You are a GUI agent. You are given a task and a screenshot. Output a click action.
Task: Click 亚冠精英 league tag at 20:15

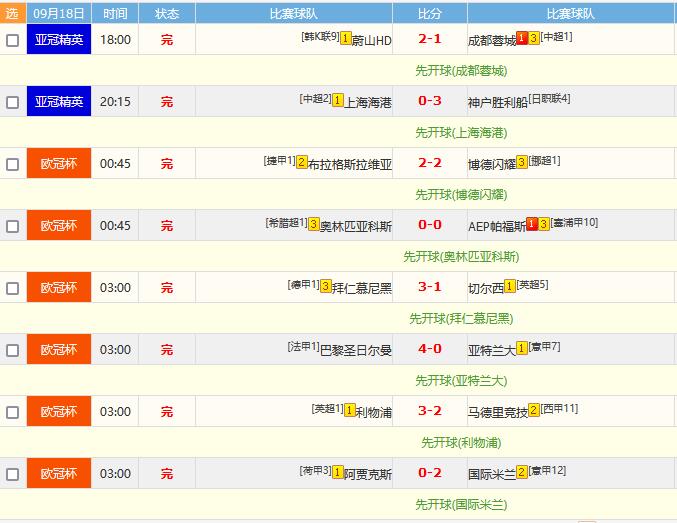coord(59,101)
